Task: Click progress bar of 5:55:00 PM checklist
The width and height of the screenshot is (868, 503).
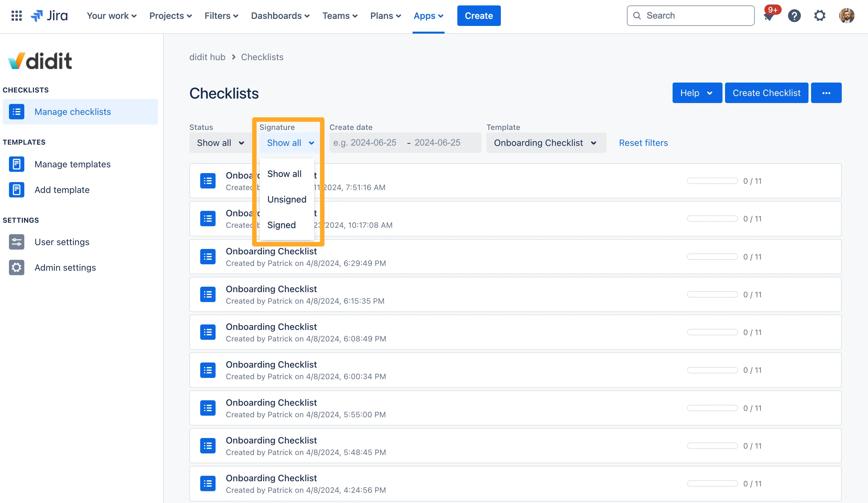Action: (x=712, y=408)
